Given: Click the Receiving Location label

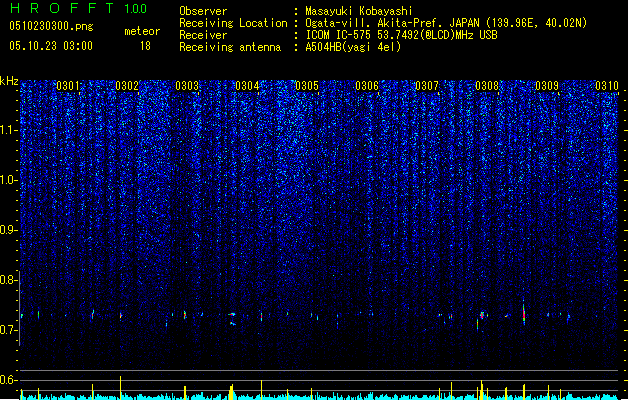Looking at the screenshot, I should point(233,23).
